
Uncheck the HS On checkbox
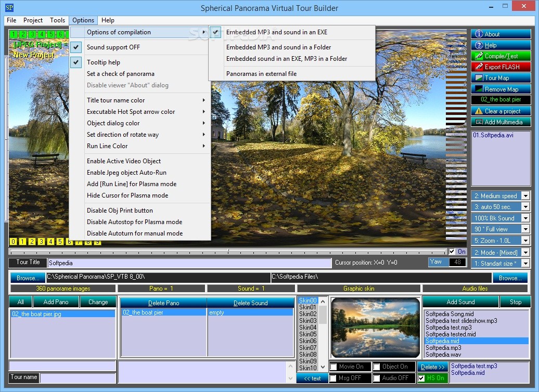tap(421, 378)
